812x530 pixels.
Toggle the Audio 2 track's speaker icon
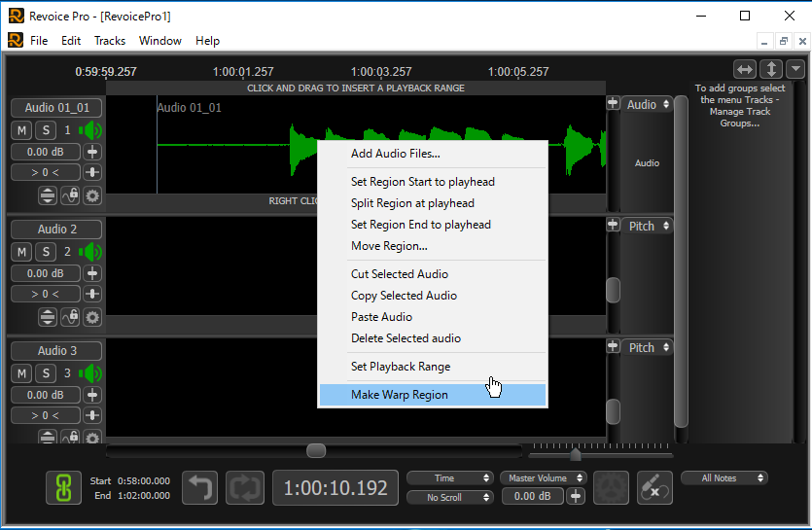click(x=90, y=252)
